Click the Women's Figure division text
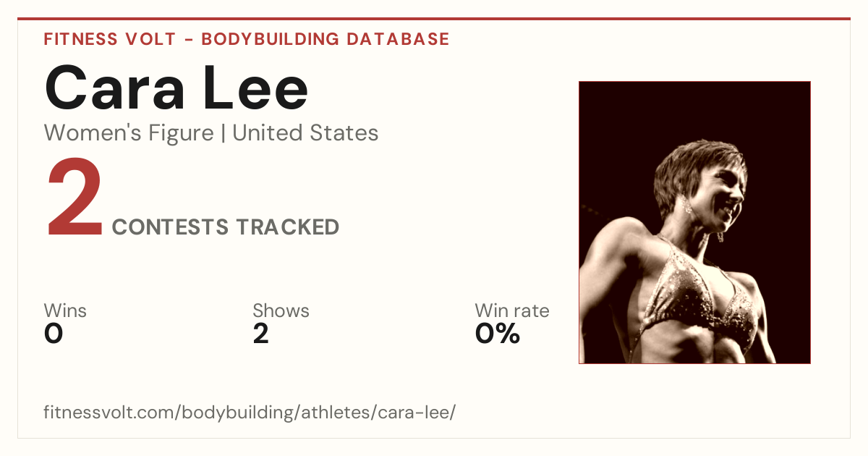This screenshot has height=456, width=868. 129,133
